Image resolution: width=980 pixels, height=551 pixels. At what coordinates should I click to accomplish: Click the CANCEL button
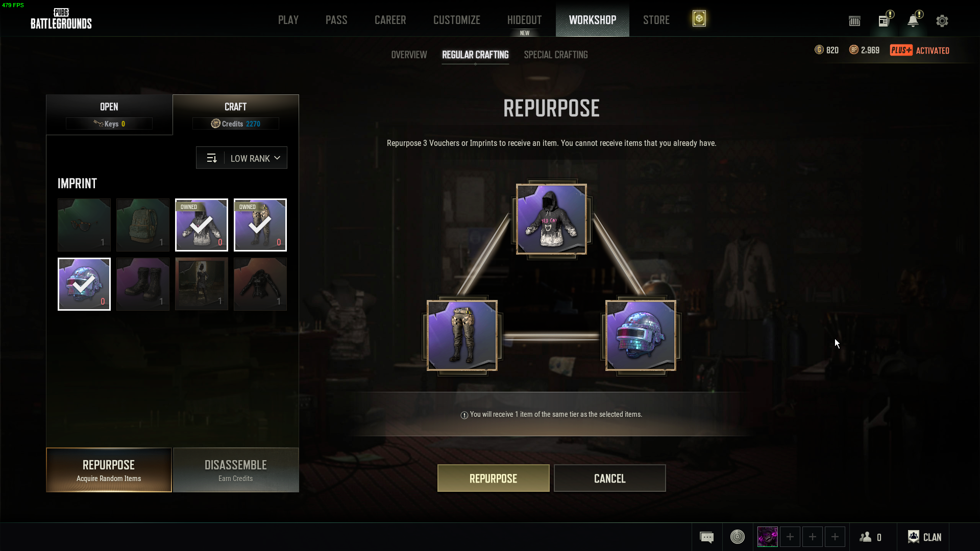(610, 478)
